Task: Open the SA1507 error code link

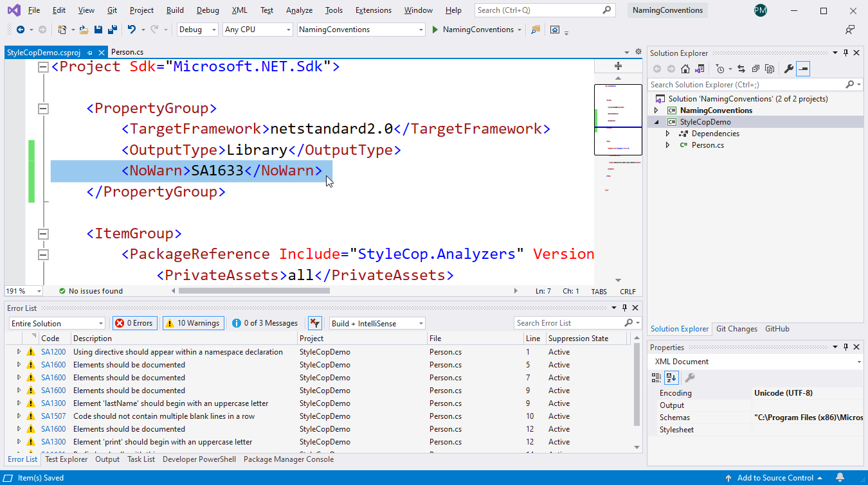Action: coord(53,416)
